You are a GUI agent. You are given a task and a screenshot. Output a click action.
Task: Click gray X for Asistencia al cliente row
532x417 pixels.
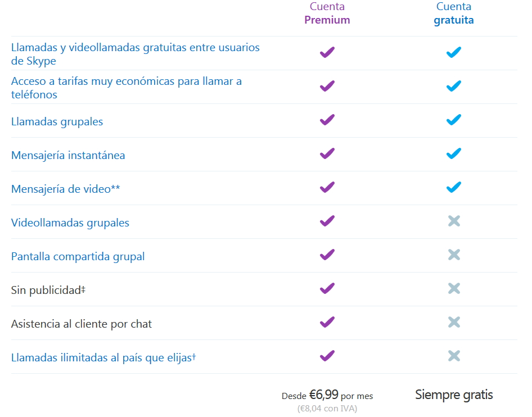point(454,323)
